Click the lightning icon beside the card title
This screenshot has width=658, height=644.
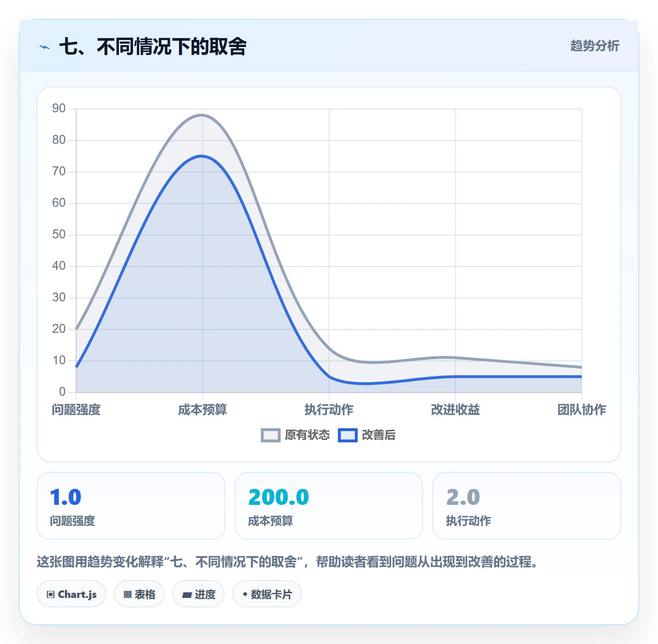pyautogui.click(x=45, y=47)
